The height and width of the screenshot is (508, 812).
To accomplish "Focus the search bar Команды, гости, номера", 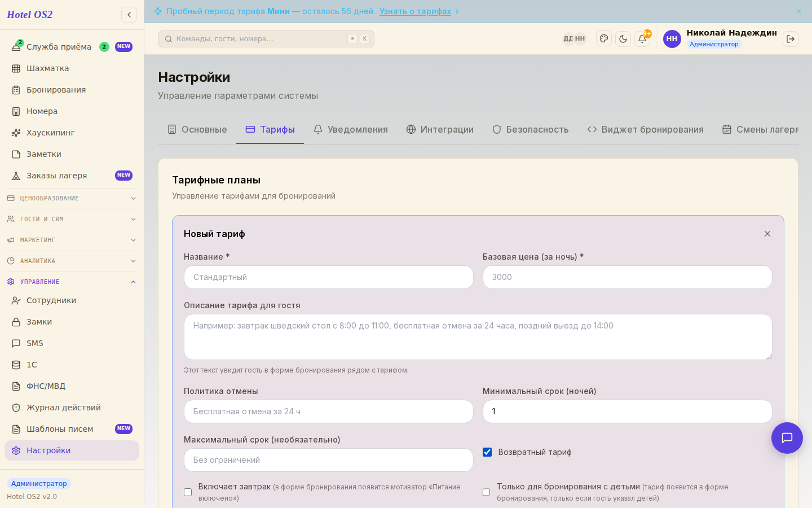I will click(266, 39).
